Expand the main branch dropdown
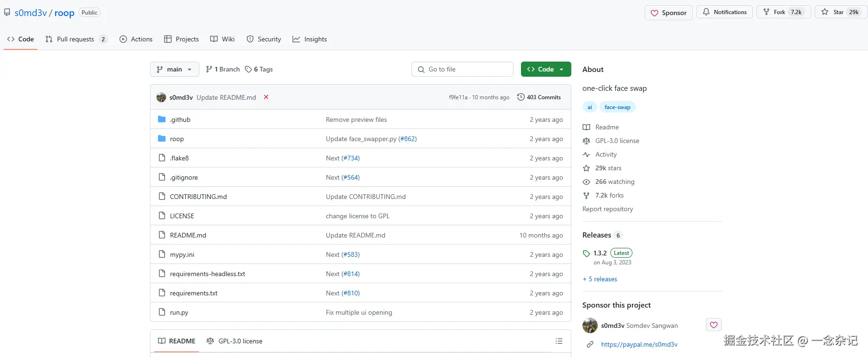Screen dimensions: 868x357 (x=174, y=69)
